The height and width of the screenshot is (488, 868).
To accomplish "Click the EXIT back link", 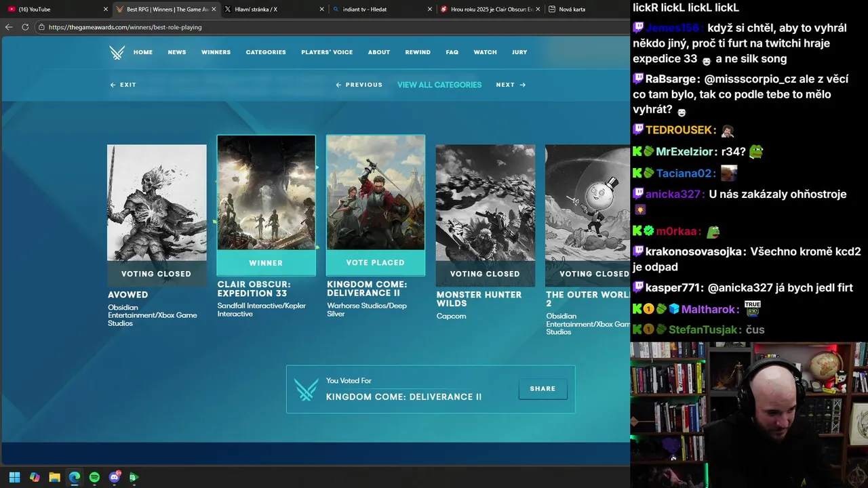I will point(123,85).
